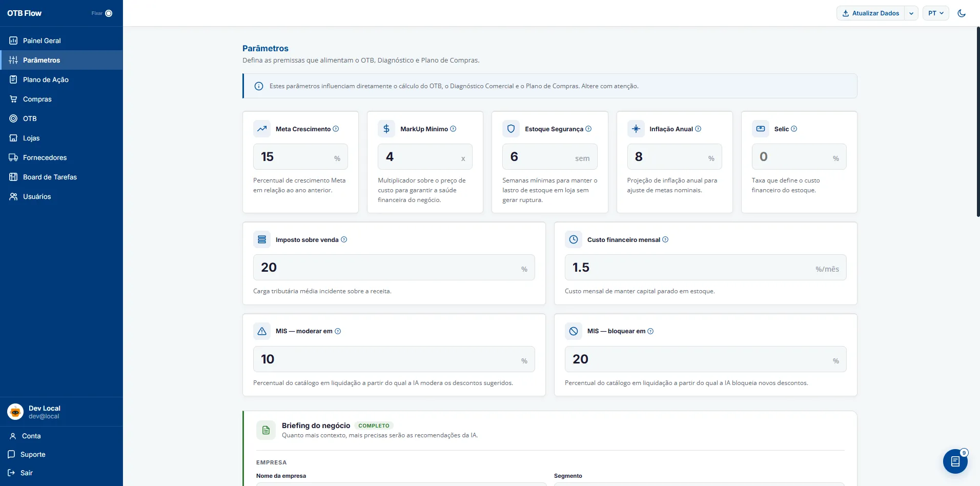This screenshot has height=486, width=980.
Task: Open Painel Geral in sidebar
Action: pos(62,40)
